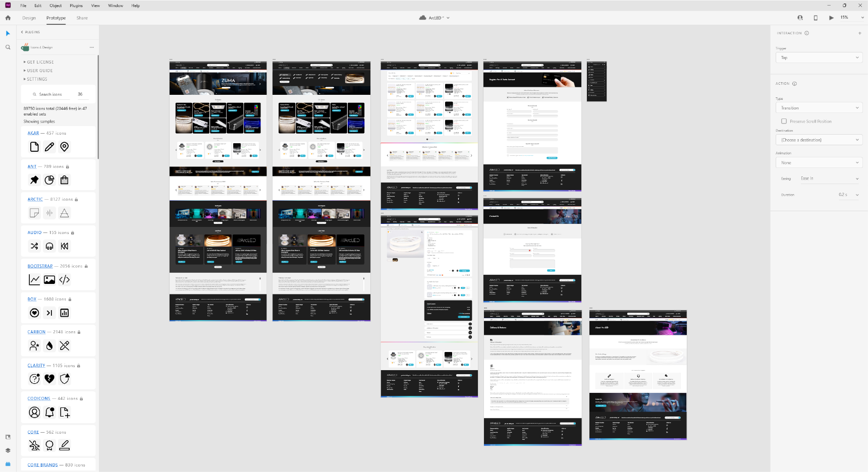Click the CARBON water drop icon
The width and height of the screenshot is (868, 472).
pos(49,345)
